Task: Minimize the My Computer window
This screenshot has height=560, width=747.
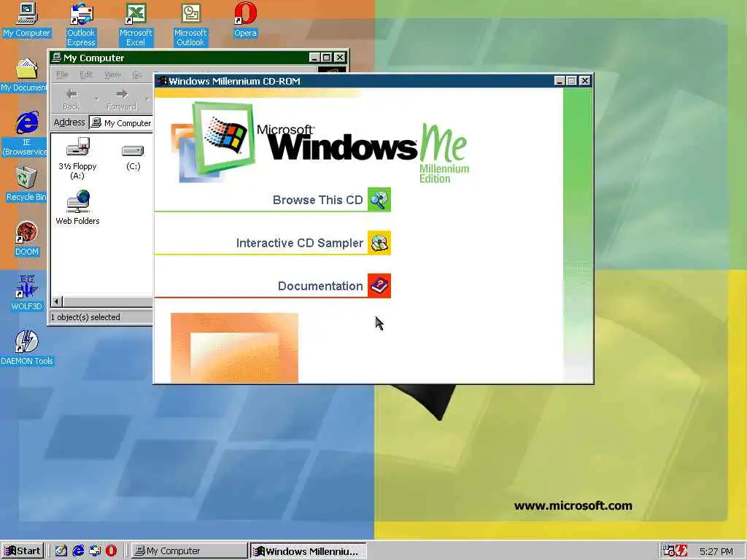Action: coord(314,58)
